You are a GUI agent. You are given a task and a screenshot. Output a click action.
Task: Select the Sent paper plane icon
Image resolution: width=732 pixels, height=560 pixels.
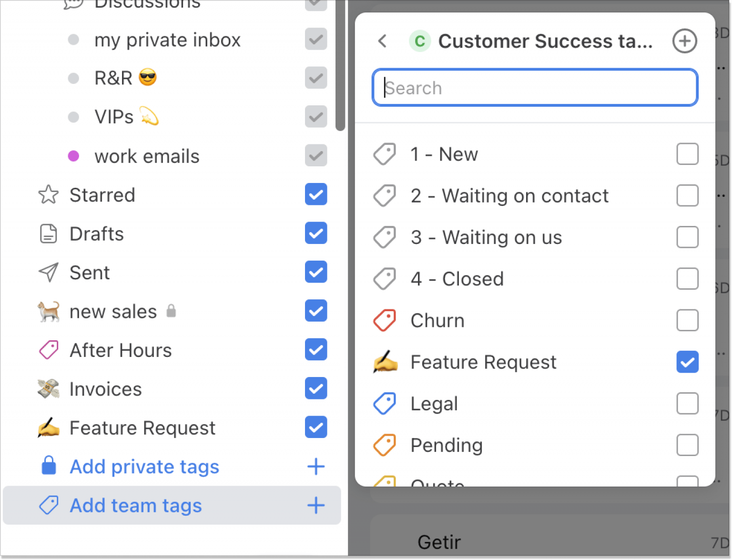click(48, 272)
